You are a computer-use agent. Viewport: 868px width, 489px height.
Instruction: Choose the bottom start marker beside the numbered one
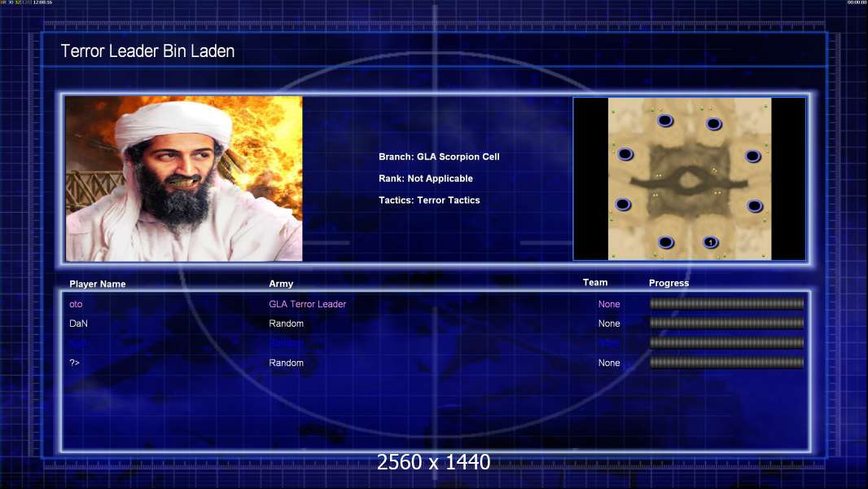pyautogui.click(x=666, y=242)
